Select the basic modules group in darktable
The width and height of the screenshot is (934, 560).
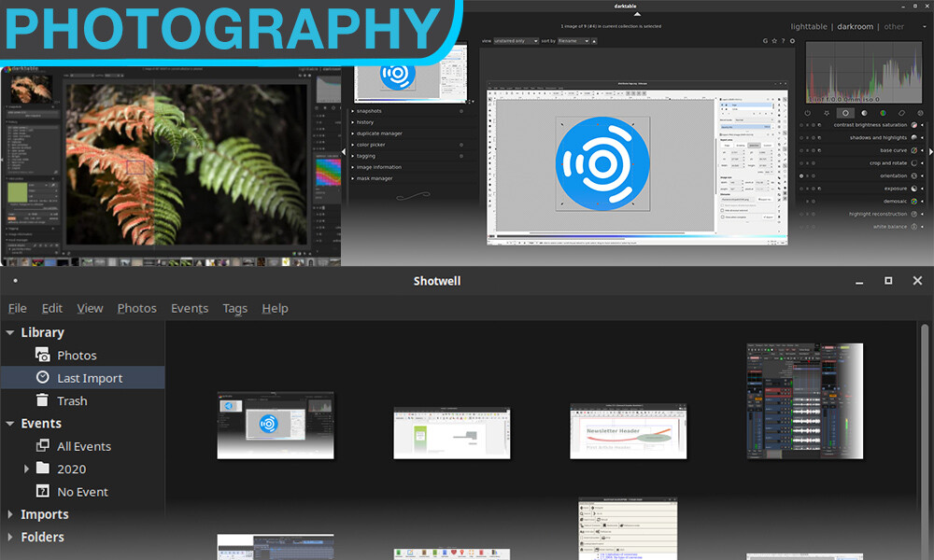pyautogui.click(x=845, y=112)
